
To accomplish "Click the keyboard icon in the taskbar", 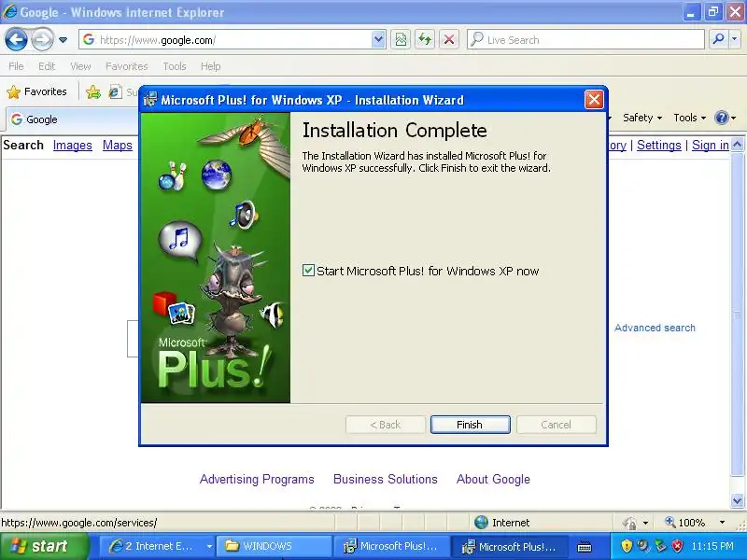I will [585, 547].
